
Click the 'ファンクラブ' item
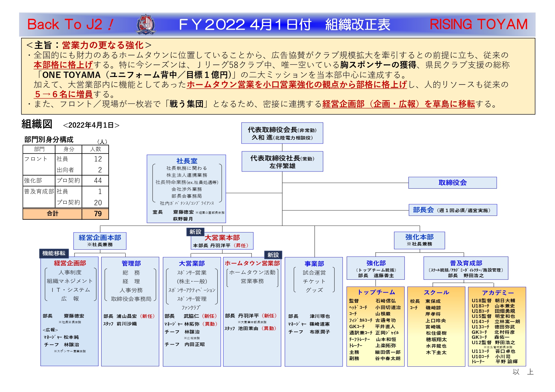[x=191, y=308]
